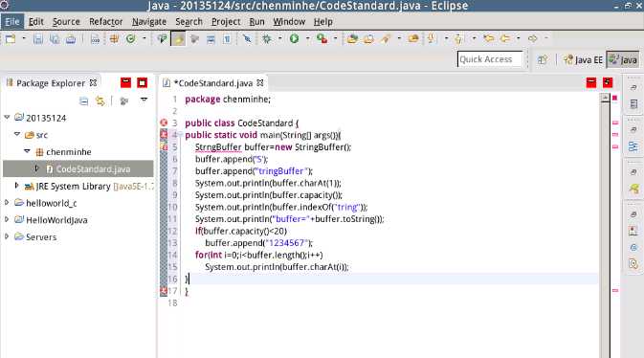Screen dimensions: 644x358
Task: Switch to the Java EE perspective
Action: [x=583, y=60]
